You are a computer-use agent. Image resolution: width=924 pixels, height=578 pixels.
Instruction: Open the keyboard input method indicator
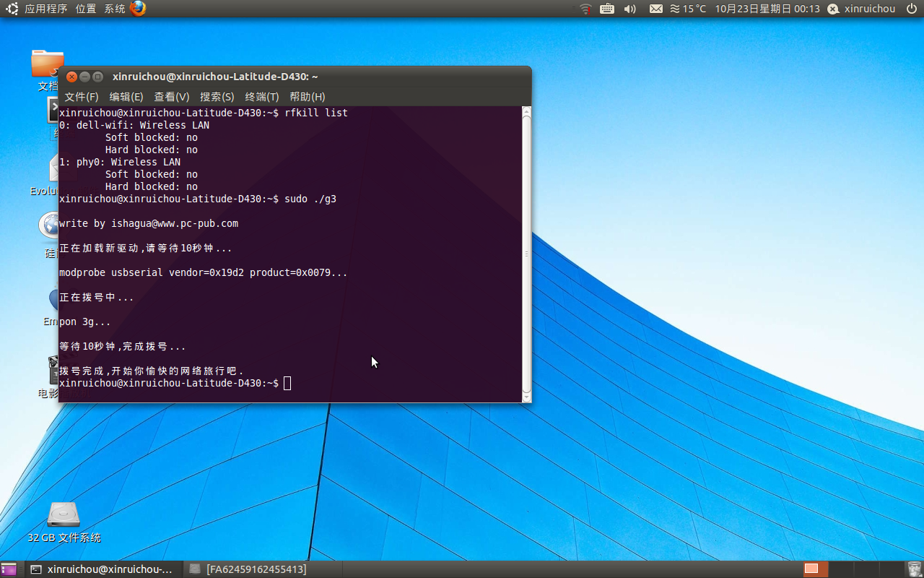click(607, 9)
